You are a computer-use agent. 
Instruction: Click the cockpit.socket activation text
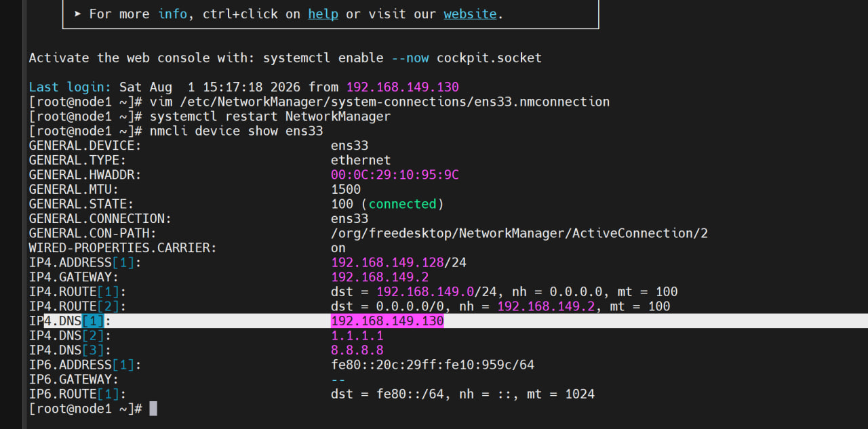click(489, 58)
